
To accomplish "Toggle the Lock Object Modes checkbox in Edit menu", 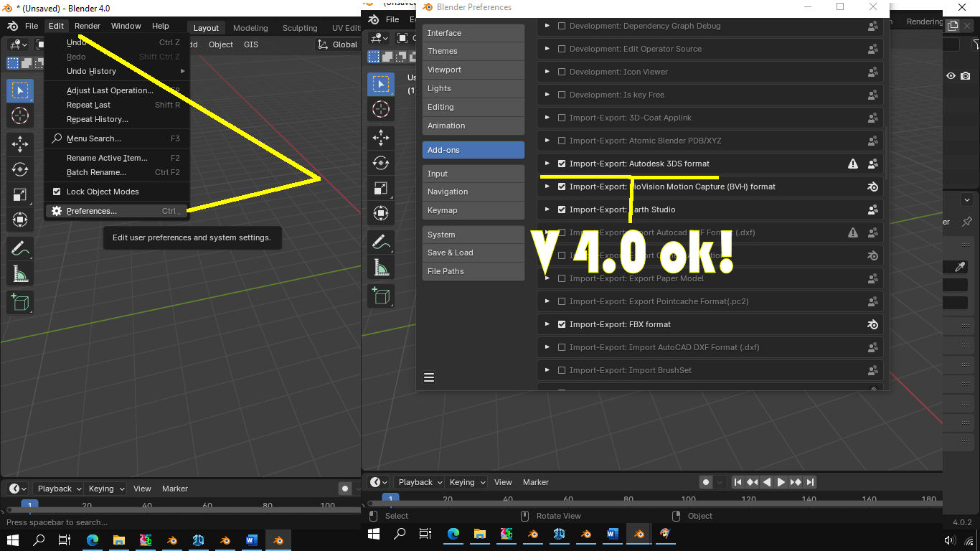I will (x=57, y=192).
